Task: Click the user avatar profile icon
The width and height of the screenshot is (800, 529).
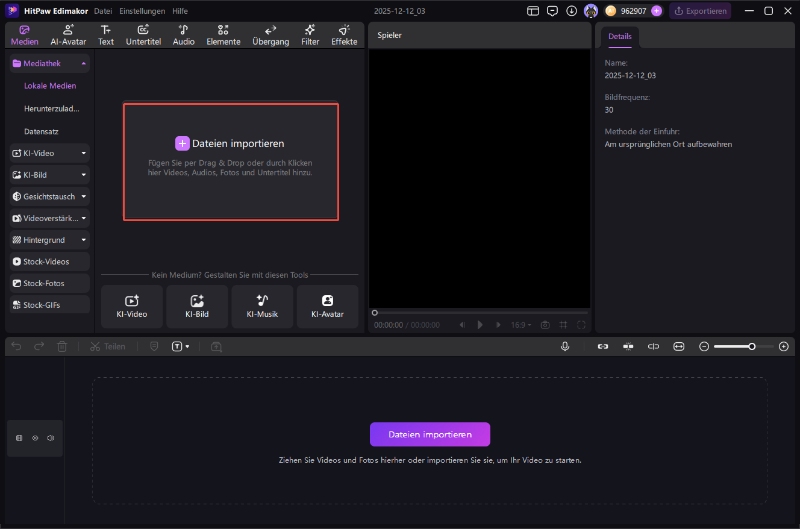Action: coord(591,11)
